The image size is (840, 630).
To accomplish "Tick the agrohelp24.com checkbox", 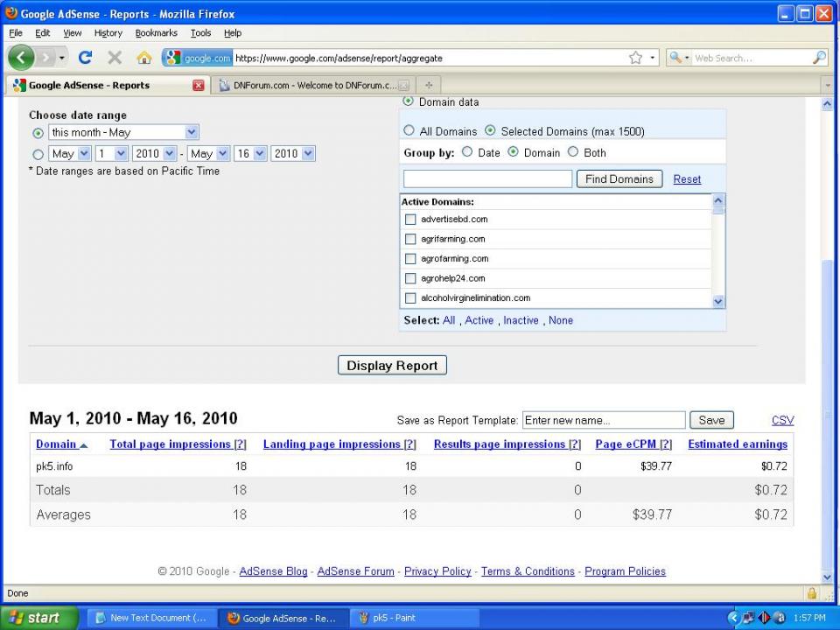I will point(410,278).
